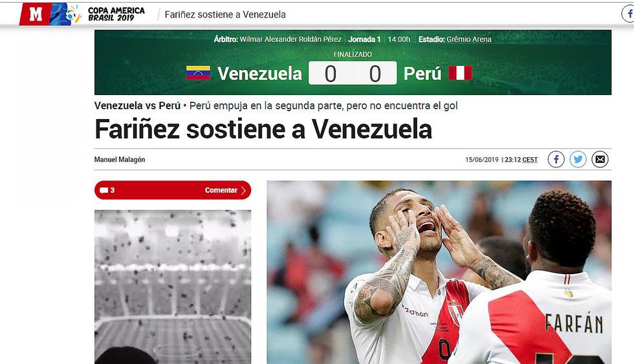View the black-and-white stadium thumbnail
Image resolution: width=634 pixels, height=364 pixels.
tap(173, 287)
